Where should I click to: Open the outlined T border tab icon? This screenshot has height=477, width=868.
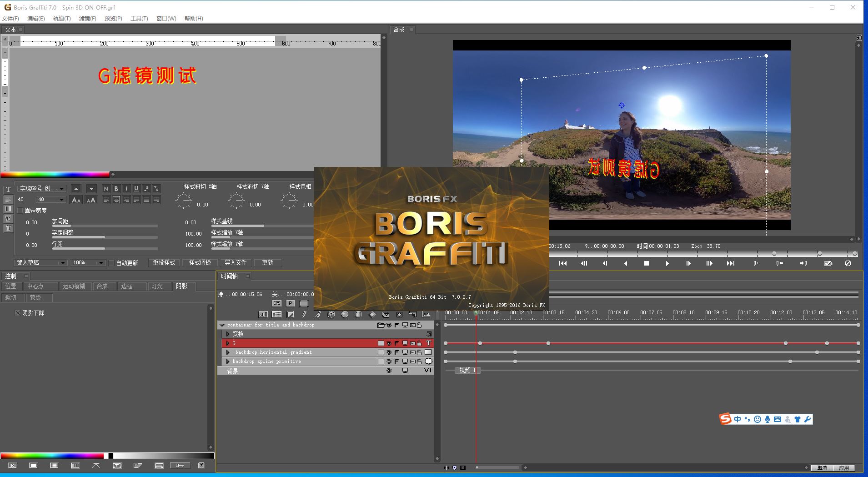[8, 218]
